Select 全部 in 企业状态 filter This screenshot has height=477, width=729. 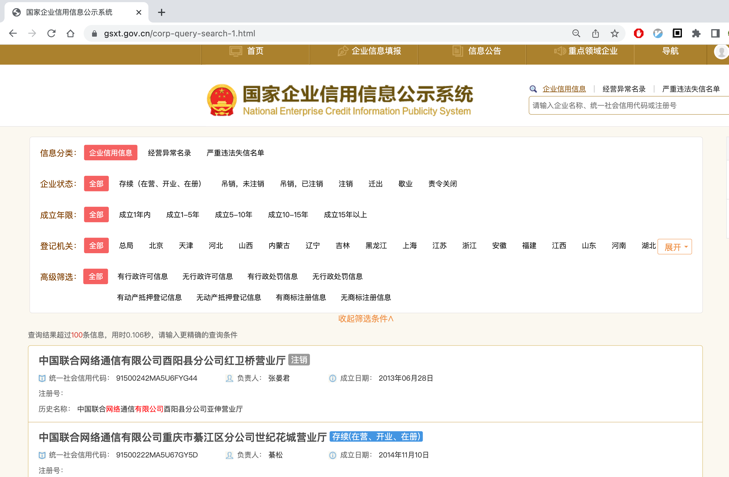pos(96,184)
